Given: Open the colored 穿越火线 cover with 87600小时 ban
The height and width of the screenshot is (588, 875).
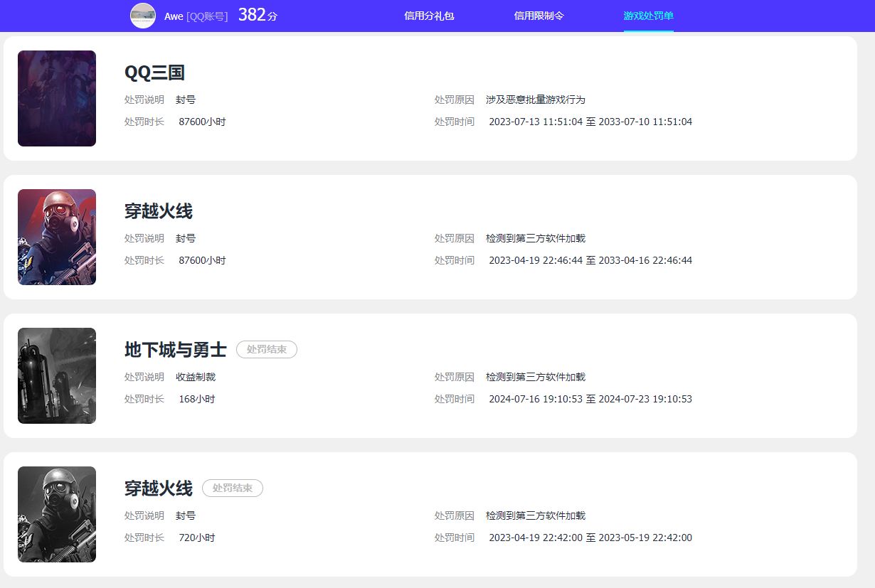Looking at the screenshot, I should [x=57, y=237].
